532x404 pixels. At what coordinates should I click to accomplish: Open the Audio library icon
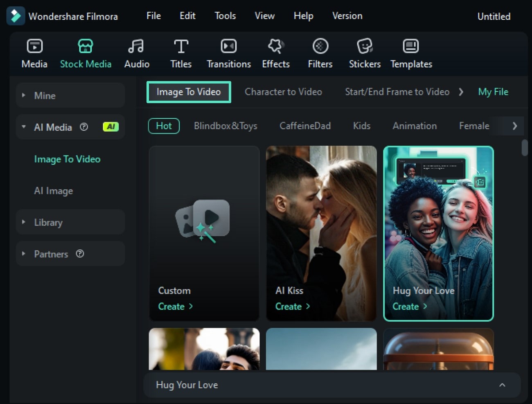[136, 46]
